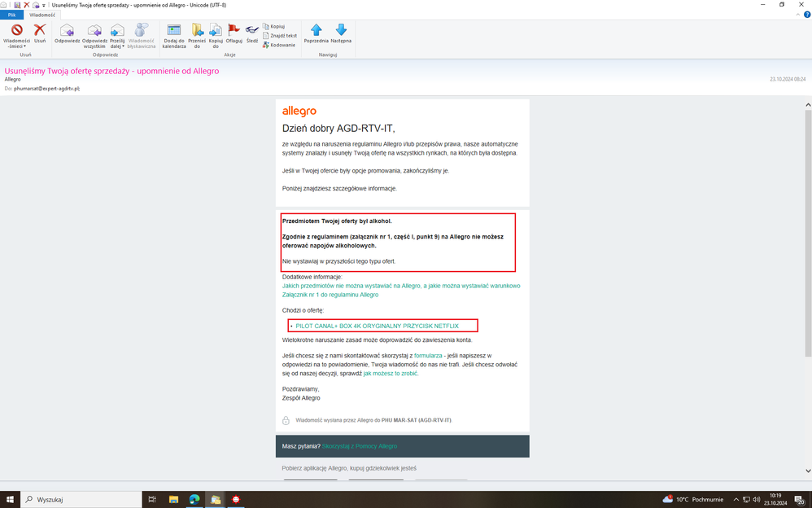
Task: Show hidden system tray icons
Action: pyautogui.click(x=736, y=499)
